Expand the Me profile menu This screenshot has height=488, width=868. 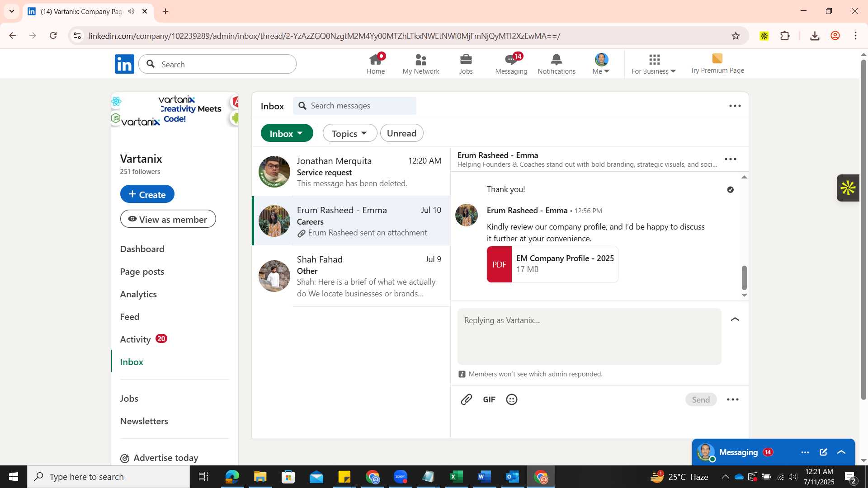(601, 64)
